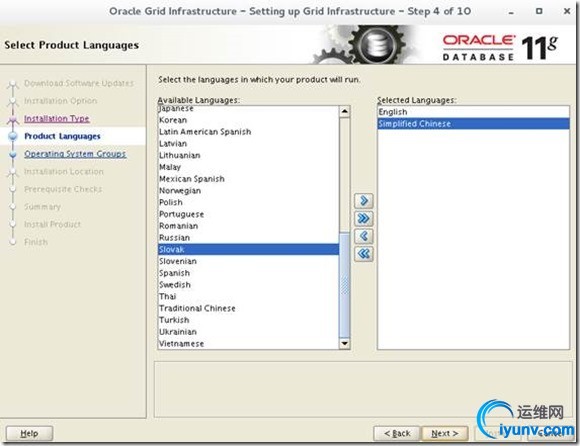Select Simplified Chinese in Selected Languages
This screenshot has height=446, width=580.
coord(473,124)
